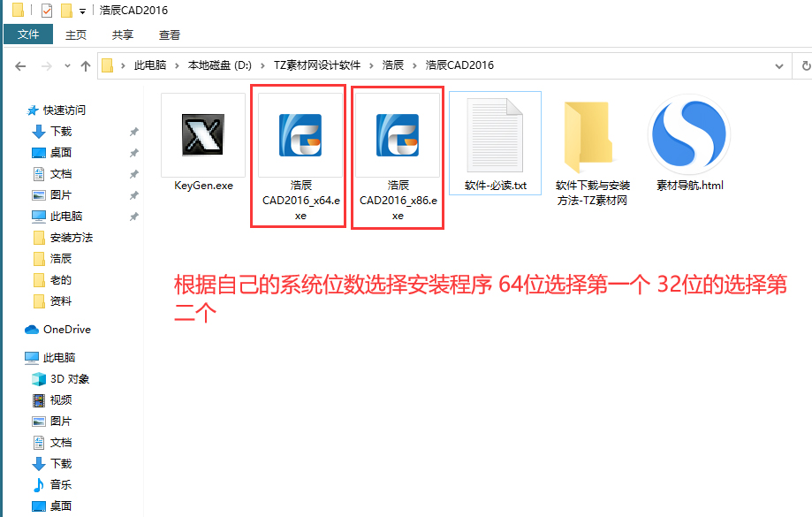This screenshot has width=812, height=517.
Task: Go up one folder level
Action: click(x=86, y=65)
